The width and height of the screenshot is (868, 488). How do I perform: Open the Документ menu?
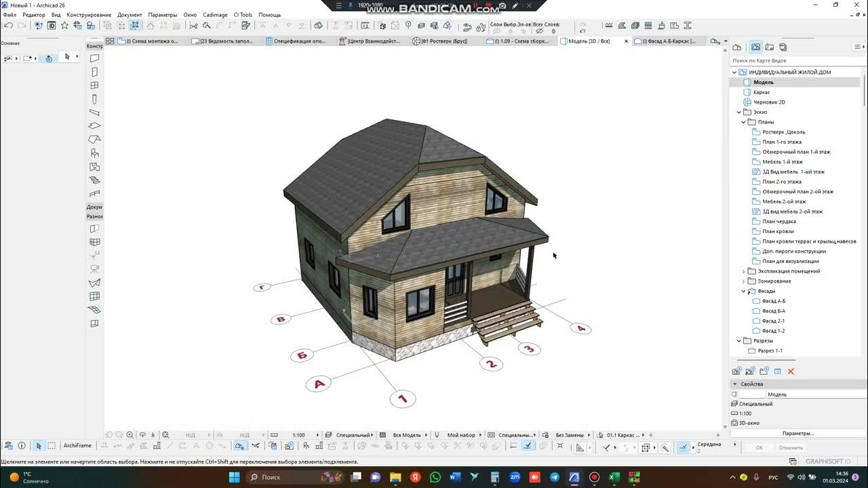pyautogui.click(x=130, y=15)
